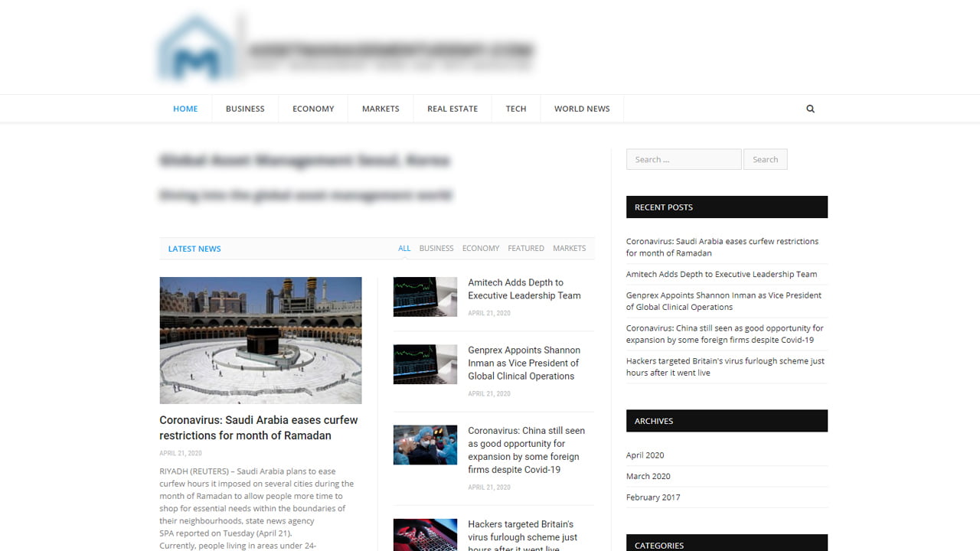Open the Kaaba Mecca article image
This screenshot has width=980, height=551.
click(260, 340)
